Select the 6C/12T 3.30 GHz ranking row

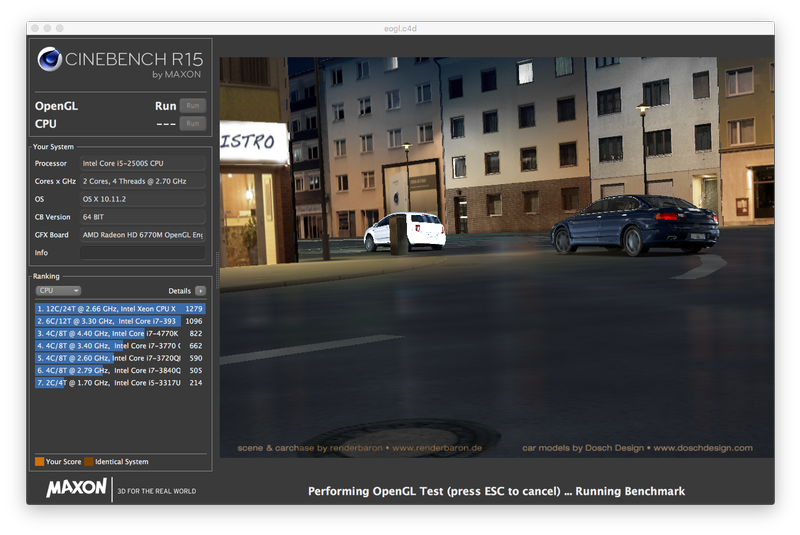[119, 321]
